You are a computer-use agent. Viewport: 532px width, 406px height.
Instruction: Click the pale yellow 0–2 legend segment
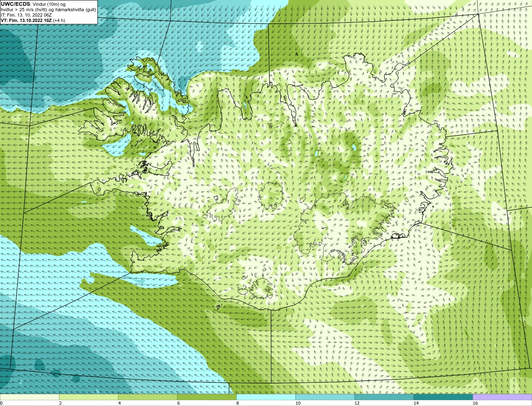(x=30, y=397)
